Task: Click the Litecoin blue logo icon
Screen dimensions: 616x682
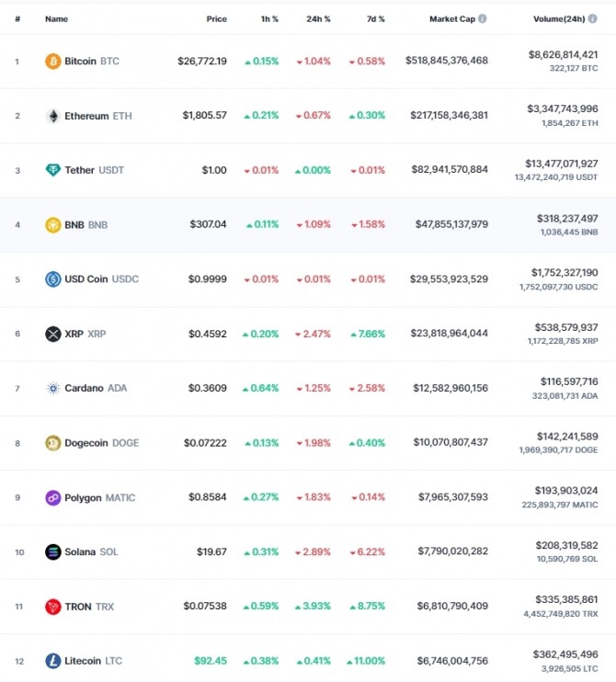Action: point(53,661)
